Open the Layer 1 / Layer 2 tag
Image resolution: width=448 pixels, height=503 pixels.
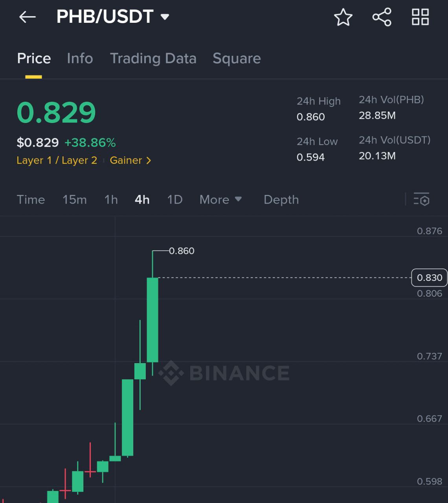pyautogui.click(x=57, y=160)
